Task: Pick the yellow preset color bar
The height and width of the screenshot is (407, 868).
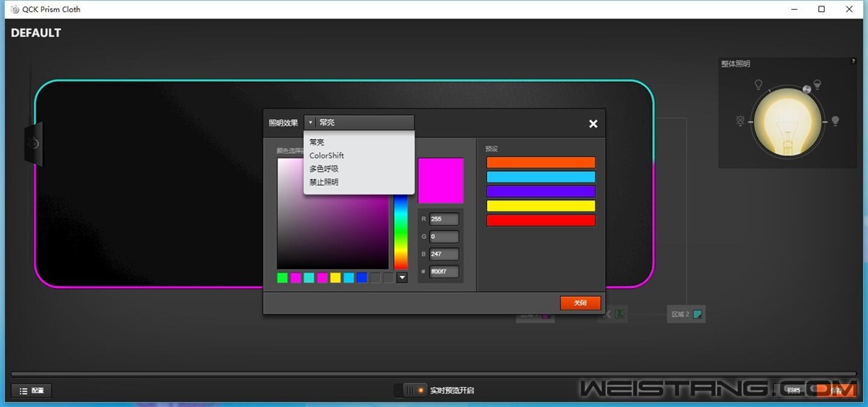Action: 541,206
